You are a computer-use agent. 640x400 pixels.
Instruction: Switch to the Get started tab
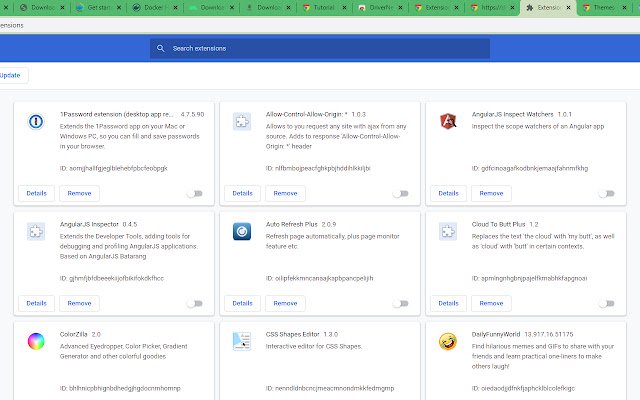click(x=98, y=7)
